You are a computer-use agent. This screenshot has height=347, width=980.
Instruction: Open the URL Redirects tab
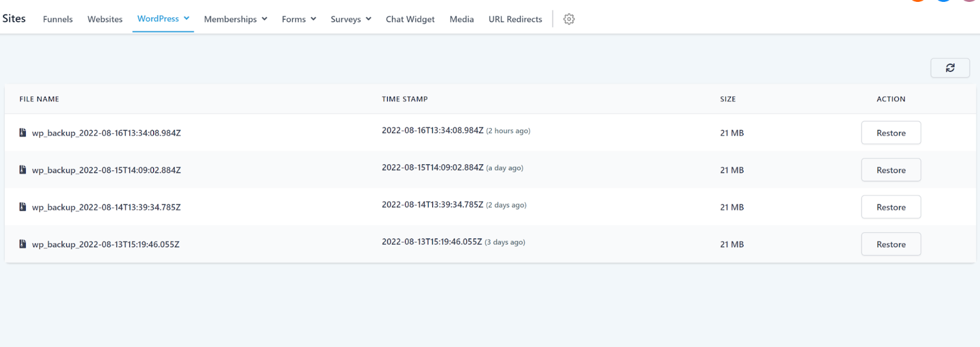click(515, 19)
